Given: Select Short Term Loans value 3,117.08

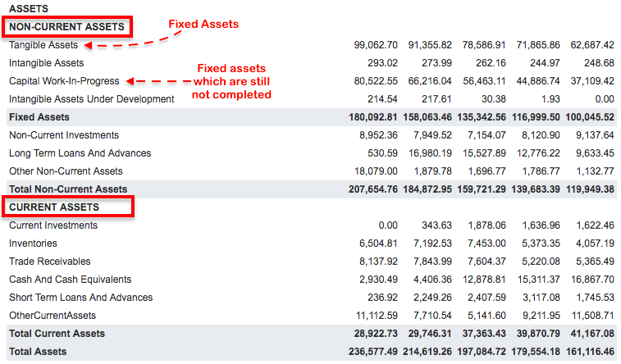Looking at the screenshot, I should 541,298.
